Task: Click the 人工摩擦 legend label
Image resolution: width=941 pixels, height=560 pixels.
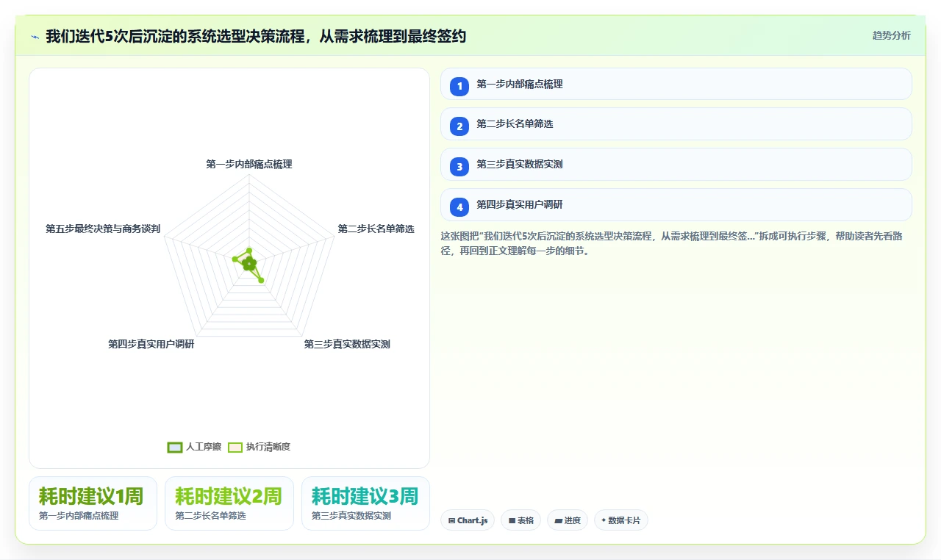Action: 204,447
